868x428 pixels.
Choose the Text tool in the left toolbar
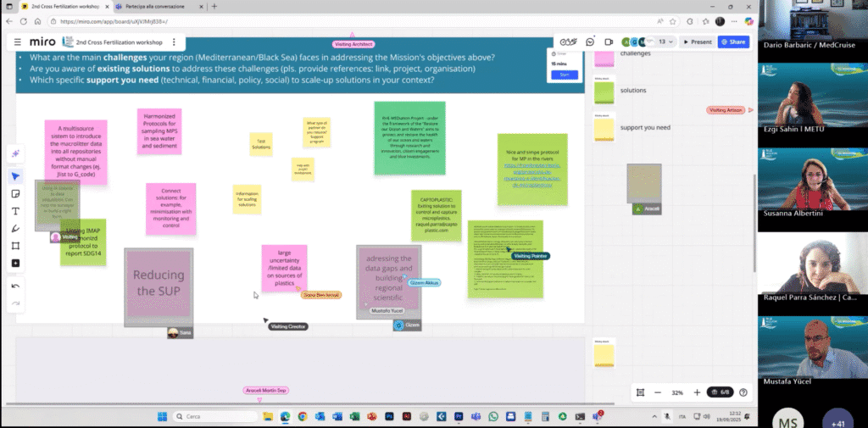15,211
